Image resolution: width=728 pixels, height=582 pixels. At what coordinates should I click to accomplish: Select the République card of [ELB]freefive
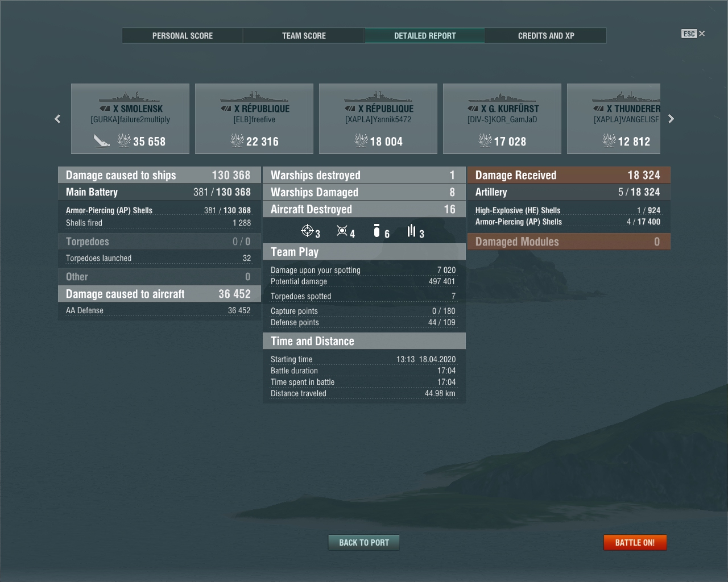(x=254, y=119)
